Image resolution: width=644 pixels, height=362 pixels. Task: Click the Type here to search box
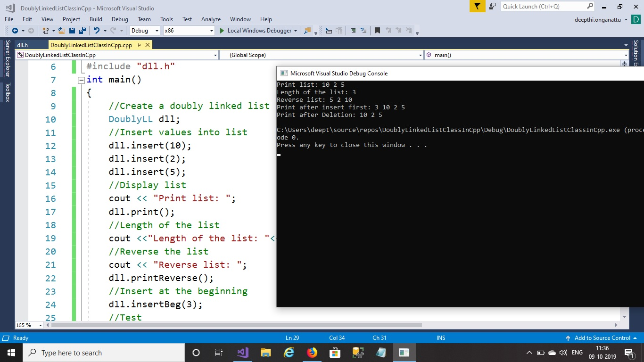tap(104, 353)
